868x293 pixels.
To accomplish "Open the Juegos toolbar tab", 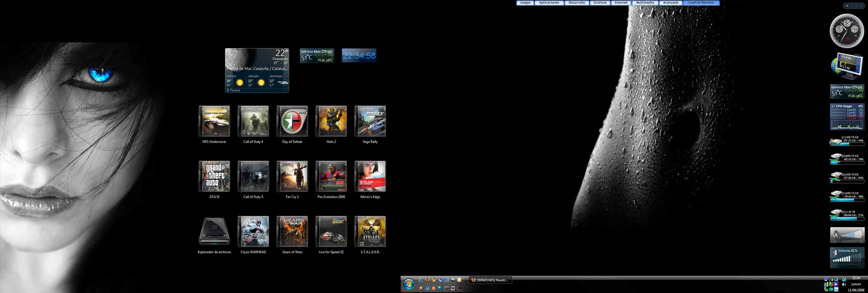I will pos(525,3).
